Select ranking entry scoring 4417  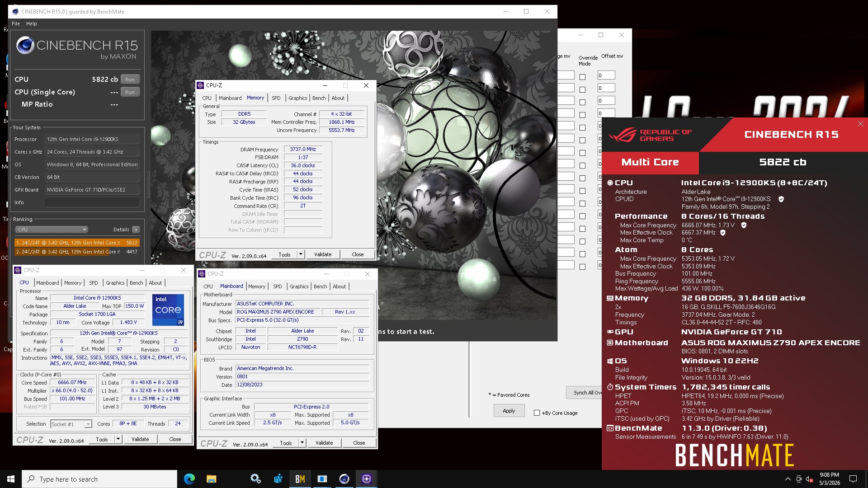[x=77, y=252]
